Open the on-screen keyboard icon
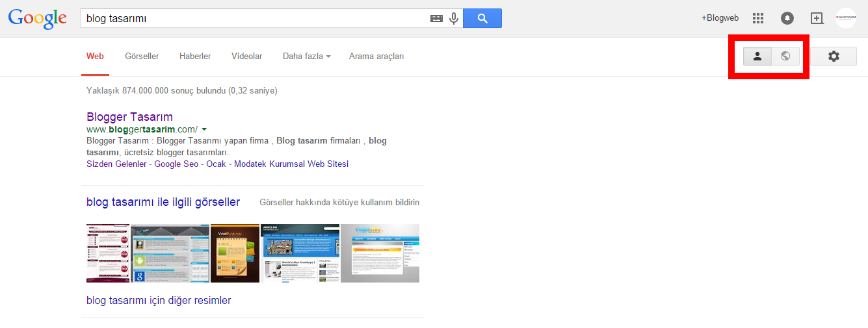 436,19
